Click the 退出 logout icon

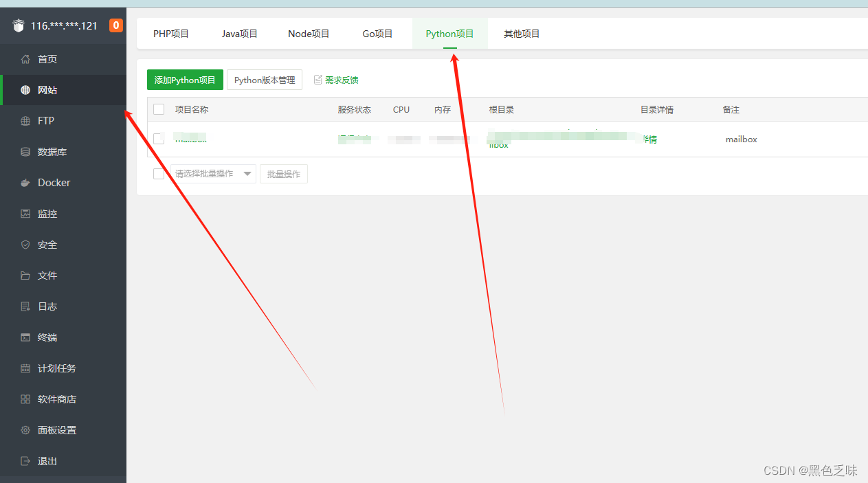pos(25,461)
